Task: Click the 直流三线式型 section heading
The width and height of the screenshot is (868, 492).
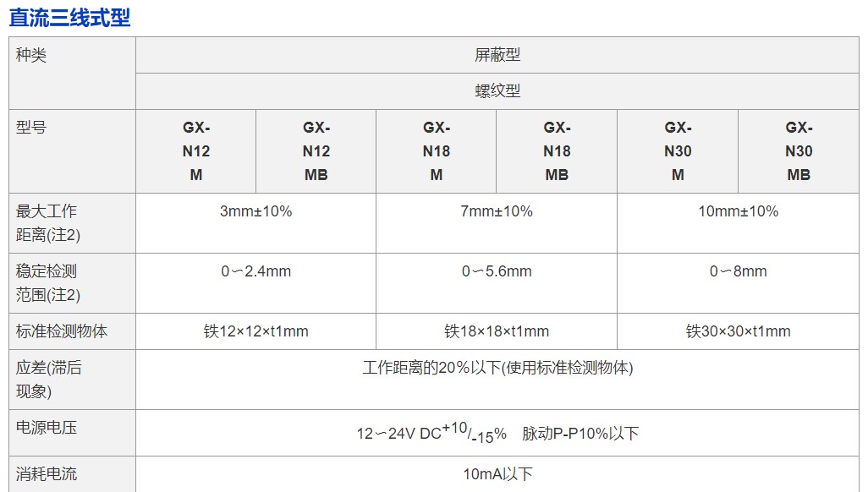Action: pyautogui.click(x=70, y=18)
